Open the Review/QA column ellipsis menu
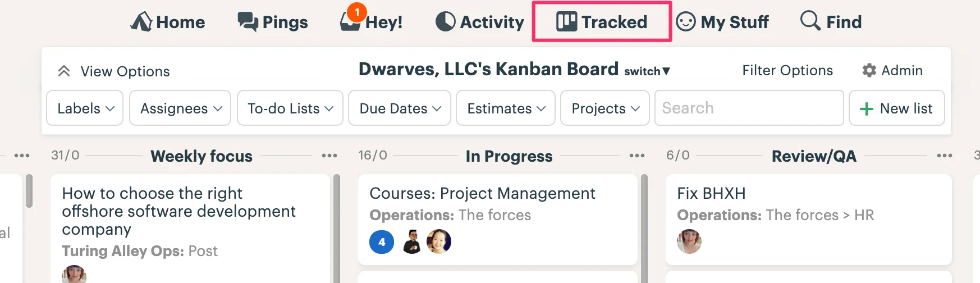The height and width of the screenshot is (283, 980). click(945, 156)
